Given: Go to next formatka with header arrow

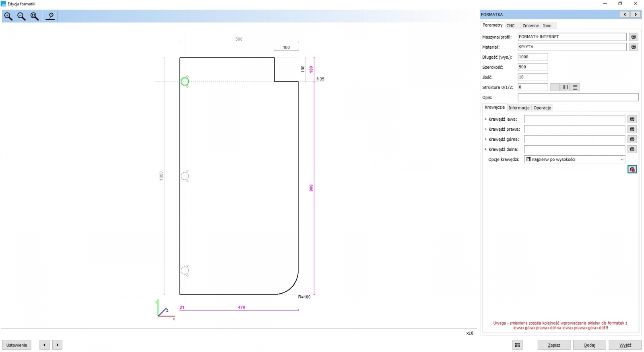Looking at the screenshot, I should 636,14.
